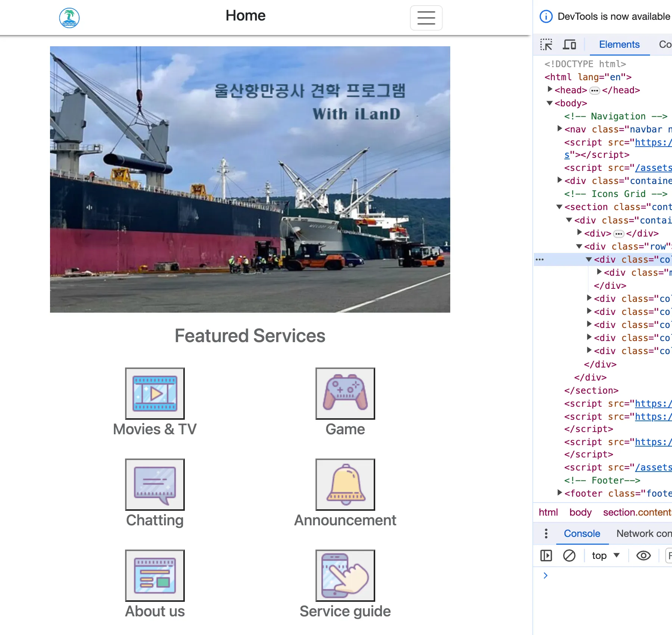Click the DevTools is now available message
The width and height of the screenshot is (672, 635).
tap(615, 16)
